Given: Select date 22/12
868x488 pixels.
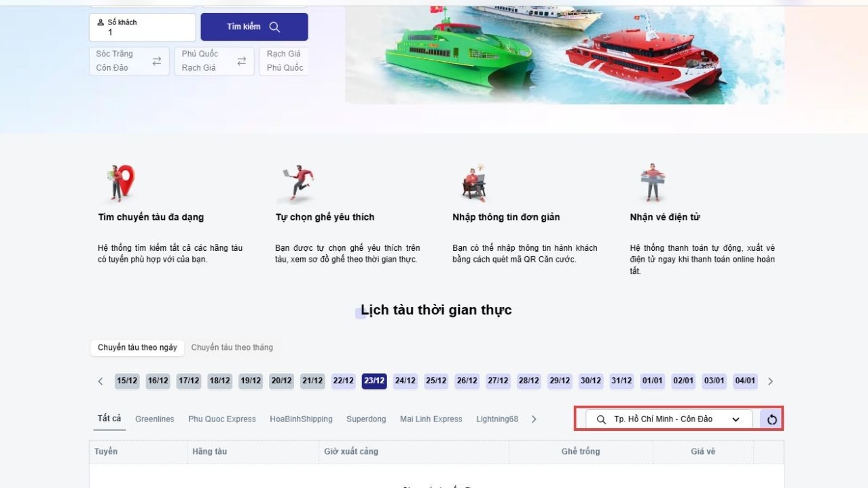Looking at the screenshot, I should point(344,381).
